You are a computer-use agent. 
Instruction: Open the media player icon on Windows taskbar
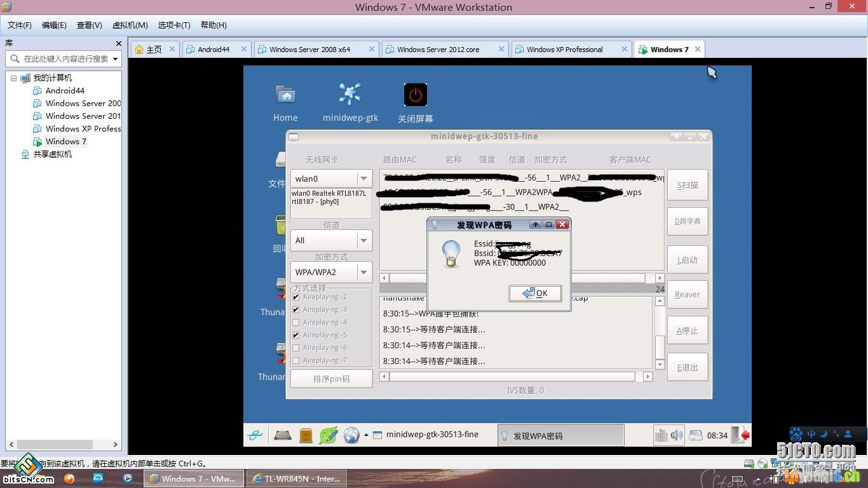click(128, 478)
